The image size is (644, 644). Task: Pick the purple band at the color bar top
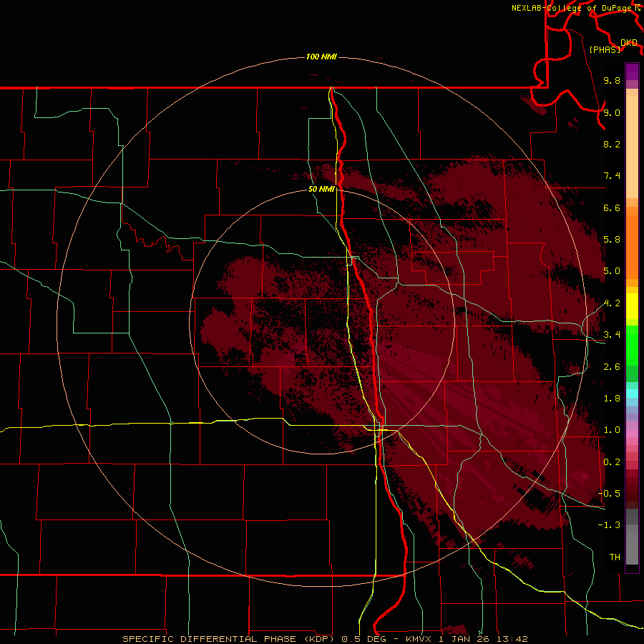pos(632,72)
